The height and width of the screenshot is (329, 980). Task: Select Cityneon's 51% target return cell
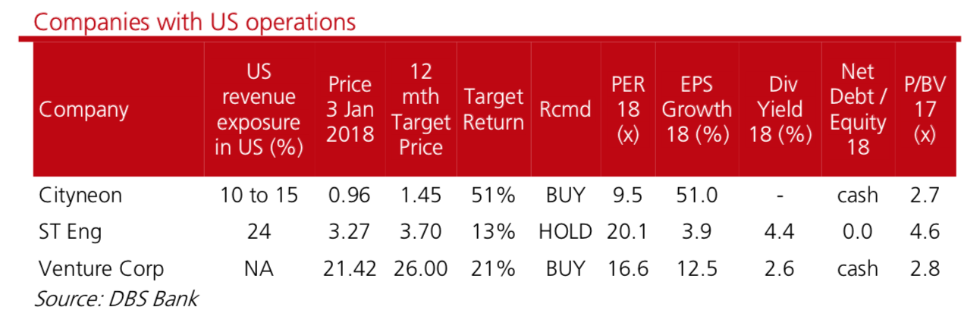click(493, 196)
